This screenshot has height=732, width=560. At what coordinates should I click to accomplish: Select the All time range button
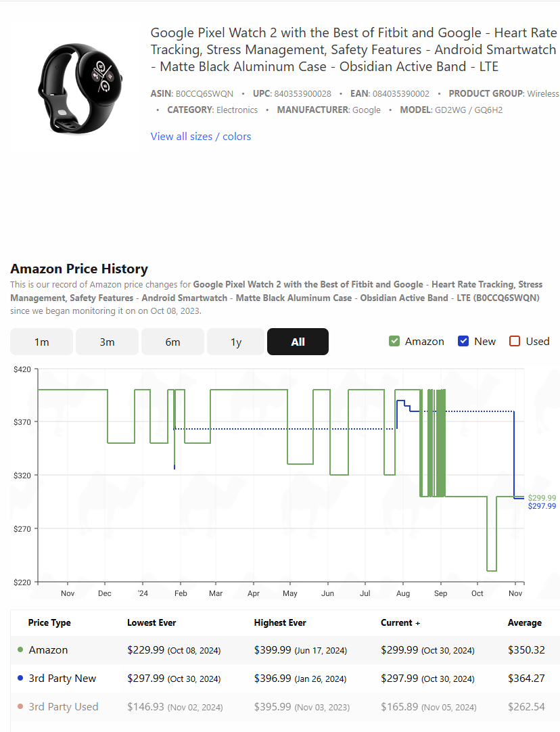click(x=298, y=342)
